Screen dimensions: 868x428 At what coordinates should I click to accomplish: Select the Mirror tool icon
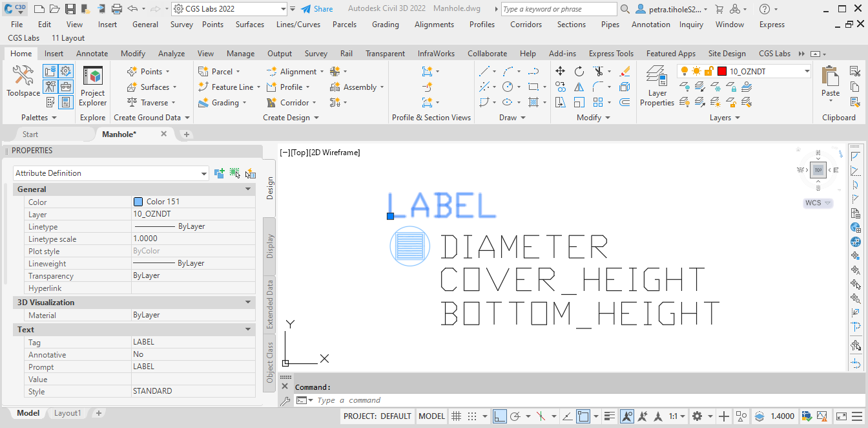[x=579, y=87]
